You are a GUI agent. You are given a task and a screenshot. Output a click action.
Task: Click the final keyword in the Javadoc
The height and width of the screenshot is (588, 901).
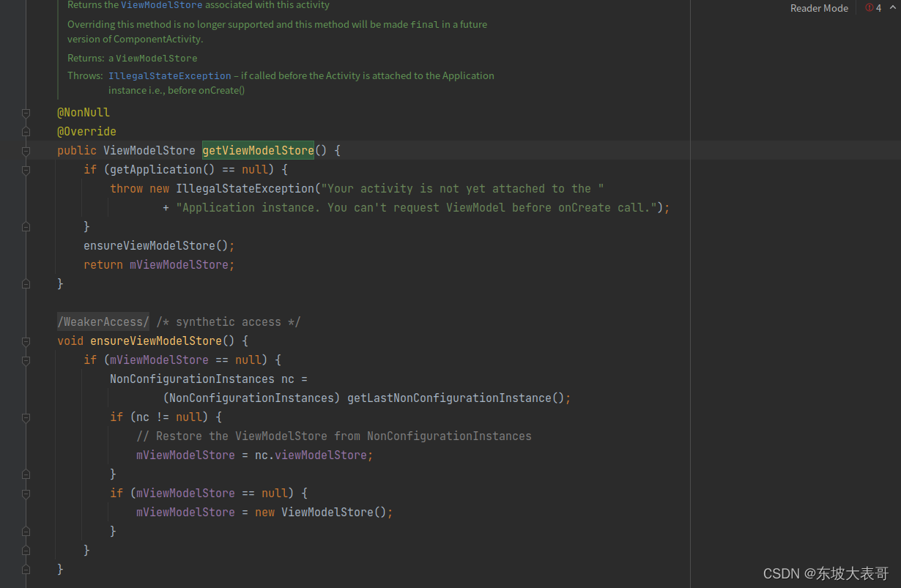[425, 24]
